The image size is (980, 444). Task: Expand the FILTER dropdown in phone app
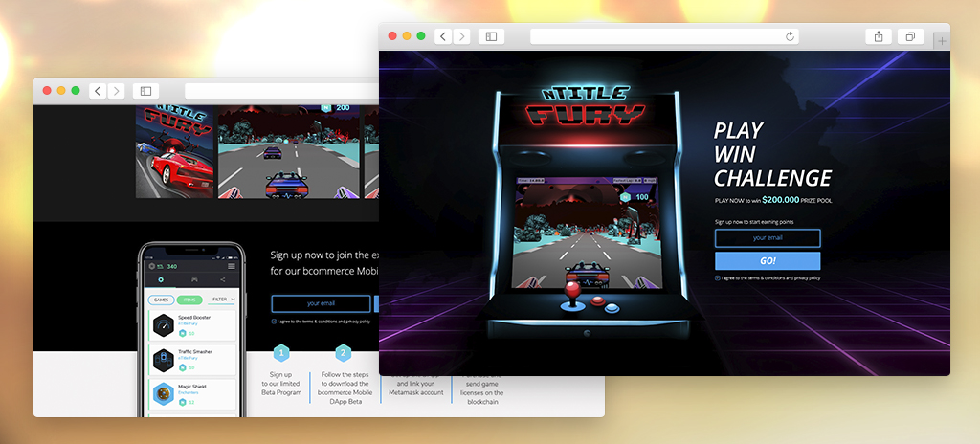pos(221,300)
